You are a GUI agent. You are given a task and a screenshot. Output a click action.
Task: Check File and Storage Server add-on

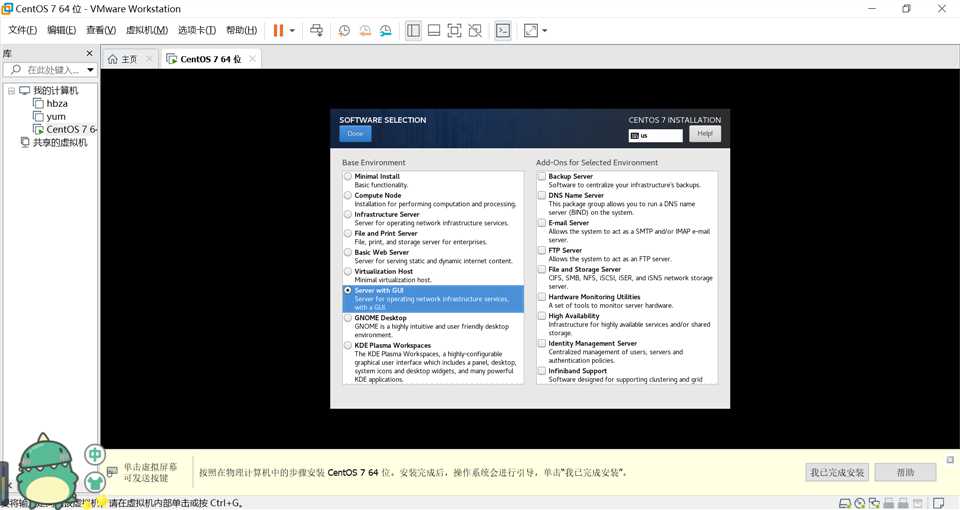click(542, 269)
